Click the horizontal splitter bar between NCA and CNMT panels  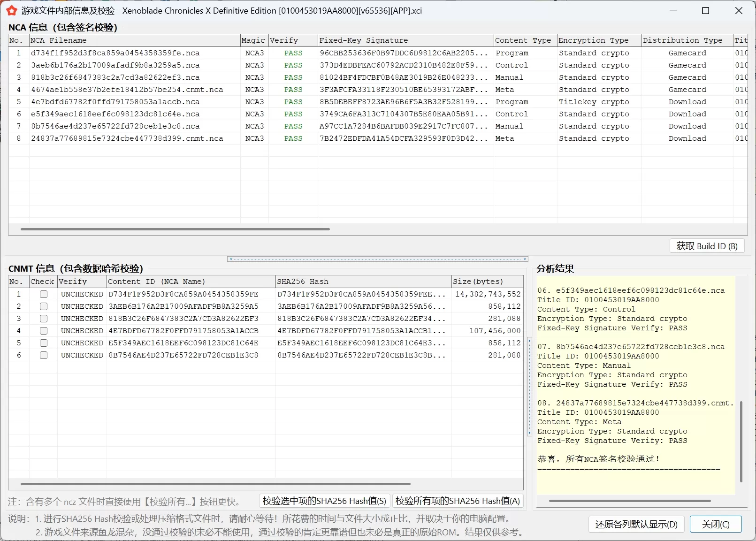pyautogui.click(x=378, y=259)
